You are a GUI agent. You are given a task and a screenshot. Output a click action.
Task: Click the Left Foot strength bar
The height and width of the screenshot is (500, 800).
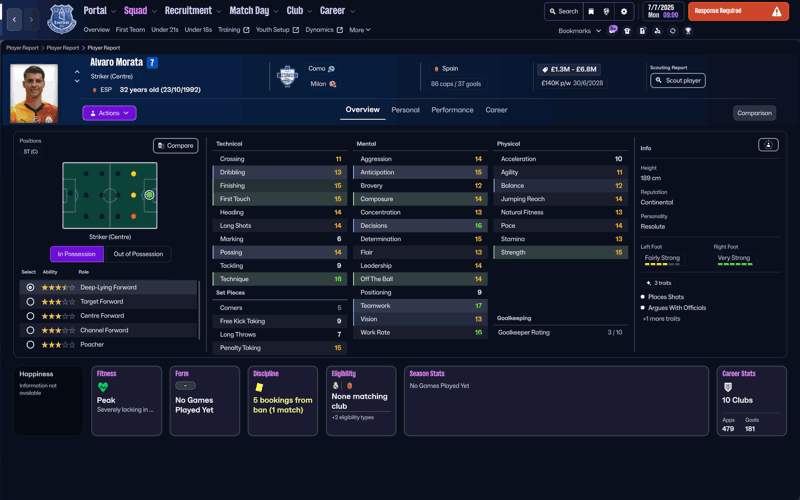pyautogui.click(x=662, y=264)
